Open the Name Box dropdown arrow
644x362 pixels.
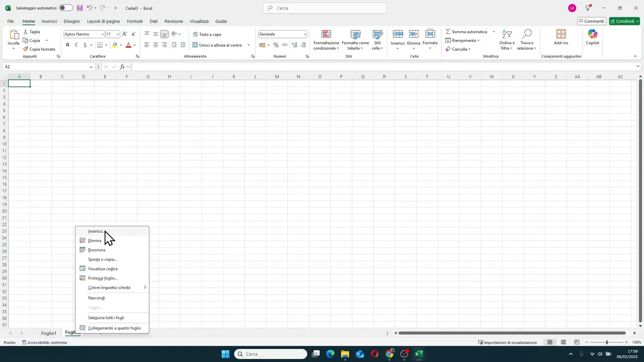(x=91, y=67)
